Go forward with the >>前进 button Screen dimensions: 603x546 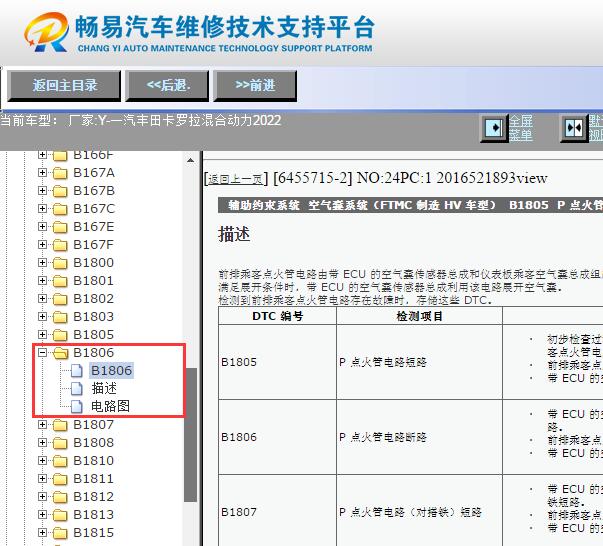[x=255, y=85]
